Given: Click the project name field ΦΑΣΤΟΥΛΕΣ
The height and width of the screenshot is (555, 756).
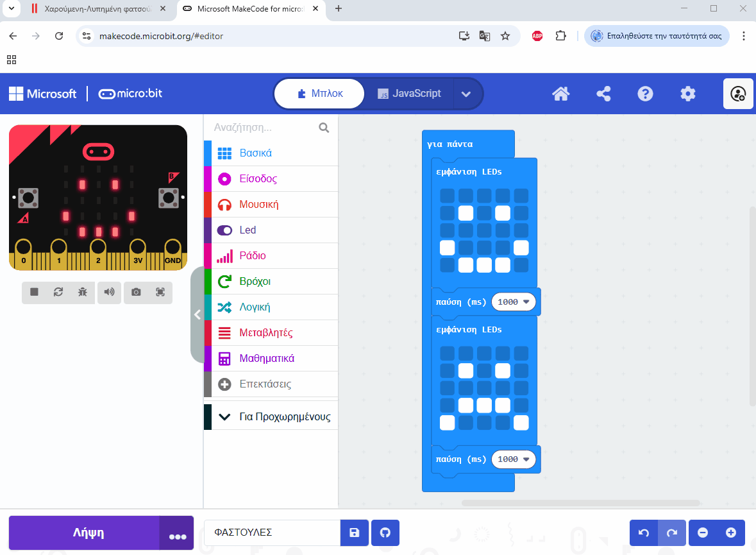Looking at the screenshot, I should [x=271, y=533].
